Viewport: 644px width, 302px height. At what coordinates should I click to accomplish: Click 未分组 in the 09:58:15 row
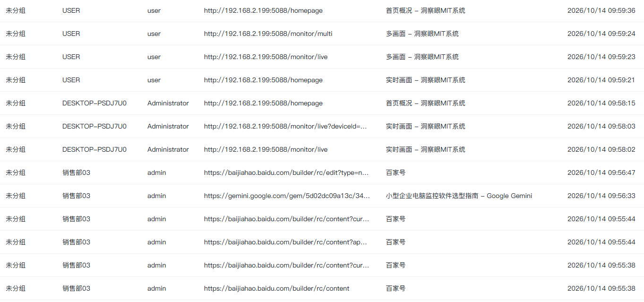click(x=16, y=103)
